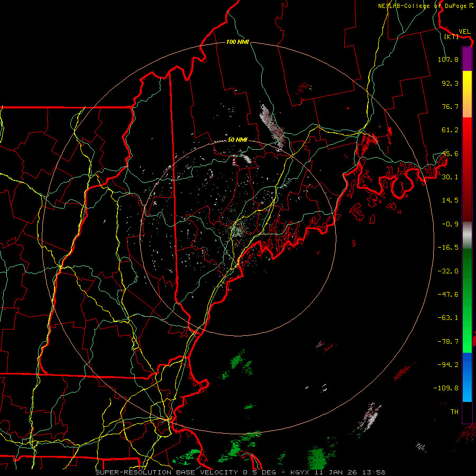Click the -78.7 velocity scale value
Viewport: 476px width, 476px height.
448,342
